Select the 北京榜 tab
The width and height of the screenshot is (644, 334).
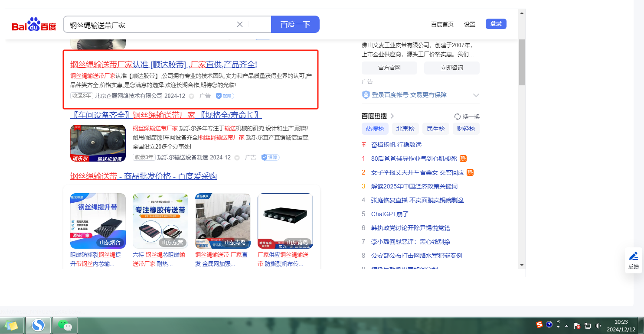[x=405, y=129]
